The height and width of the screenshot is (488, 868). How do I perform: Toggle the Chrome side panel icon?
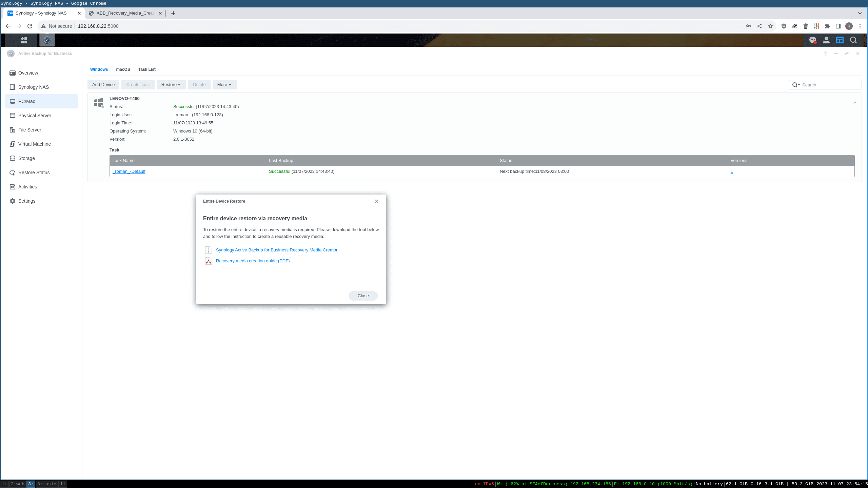[838, 26]
